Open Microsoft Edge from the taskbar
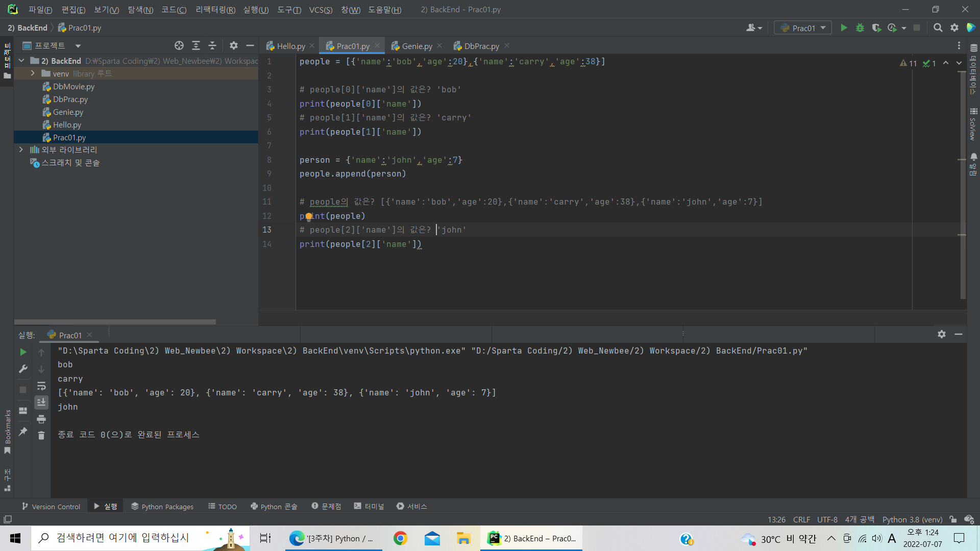 (297, 538)
